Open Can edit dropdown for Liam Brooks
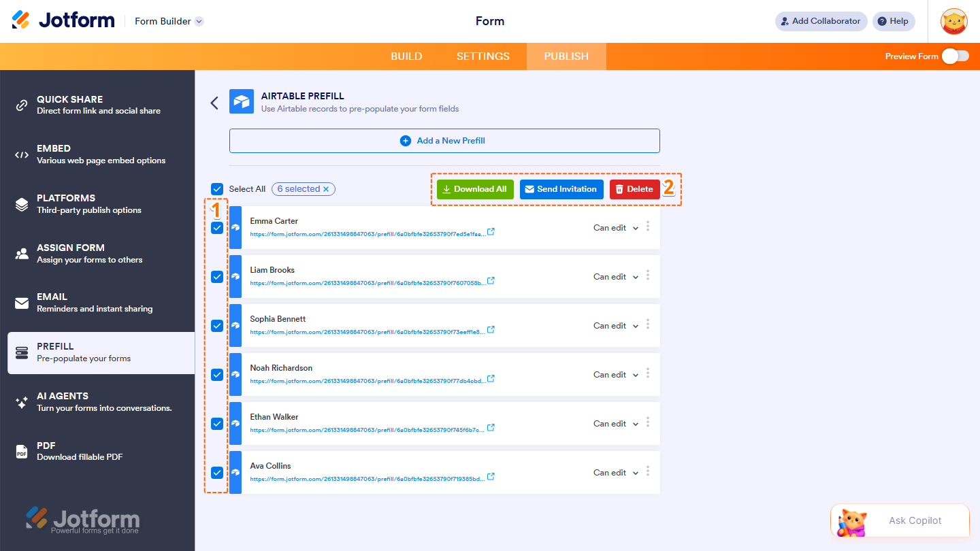 coord(616,277)
